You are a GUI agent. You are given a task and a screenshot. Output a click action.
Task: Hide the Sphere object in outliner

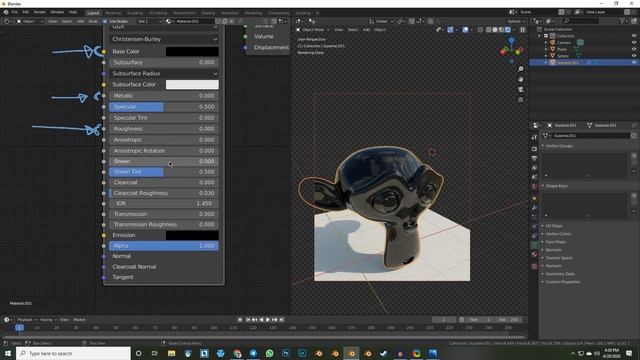click(634, 56)
